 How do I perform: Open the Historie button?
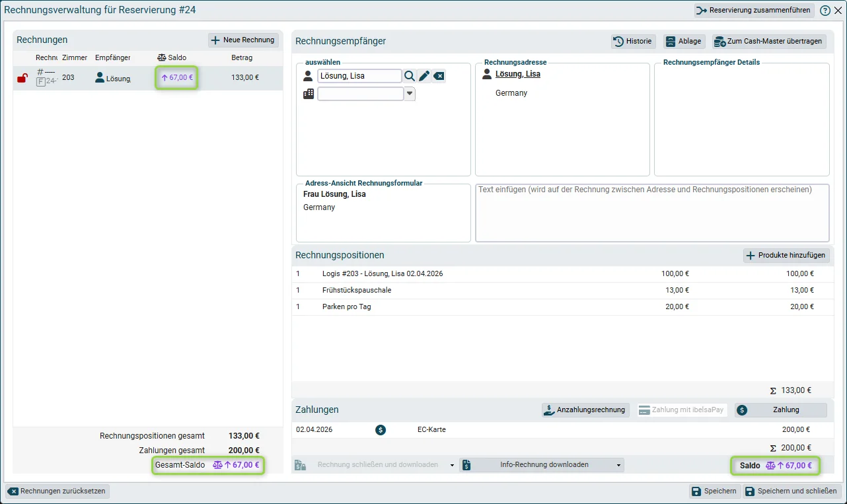(x=633, y=41)
